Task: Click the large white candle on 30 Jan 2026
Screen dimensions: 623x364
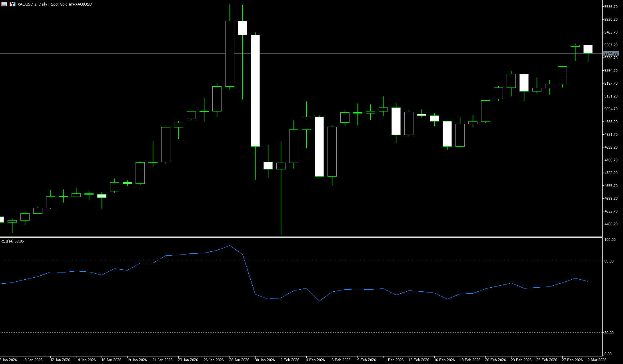Action: [x=255, y=90]
